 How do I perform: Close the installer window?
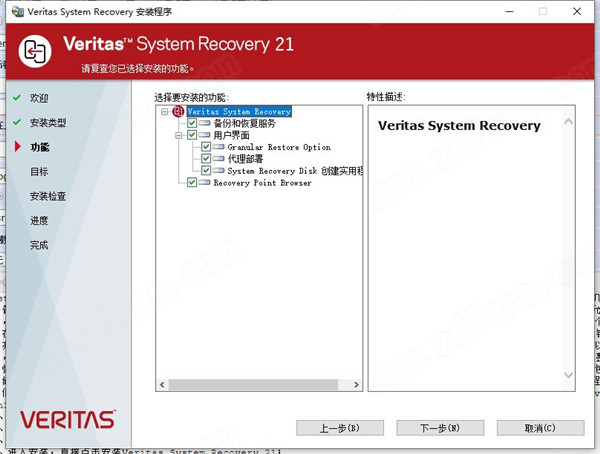click(x=577, y=11)
